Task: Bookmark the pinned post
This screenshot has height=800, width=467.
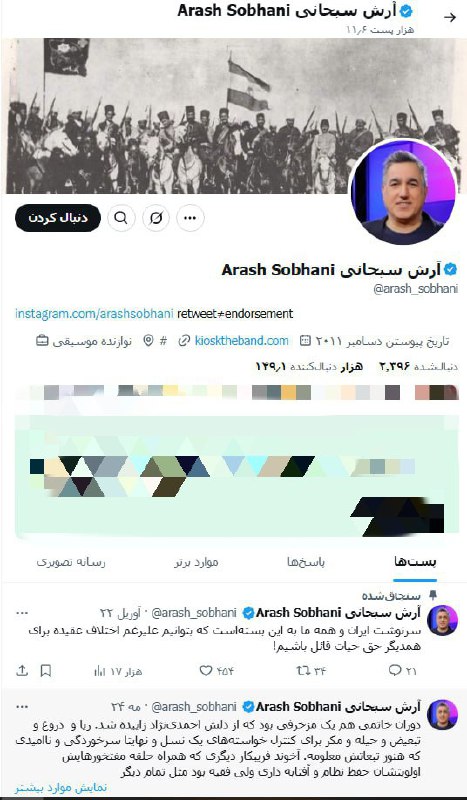Action: coord(46,670)
